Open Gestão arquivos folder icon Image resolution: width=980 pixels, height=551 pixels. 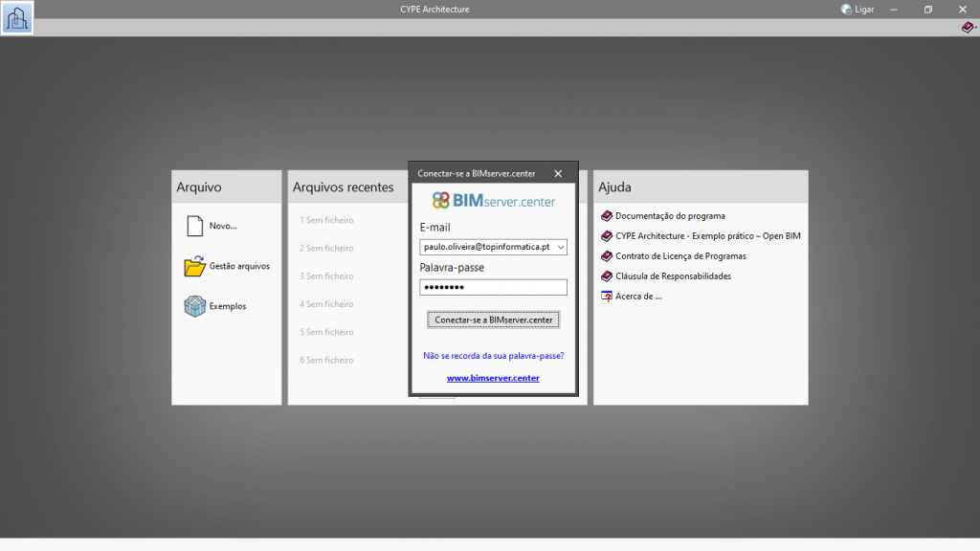[194, 266]
